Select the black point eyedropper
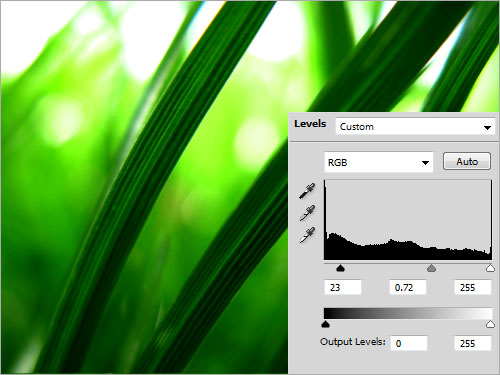The width and height of the screenshot is (500, 375). pos(307,191)
